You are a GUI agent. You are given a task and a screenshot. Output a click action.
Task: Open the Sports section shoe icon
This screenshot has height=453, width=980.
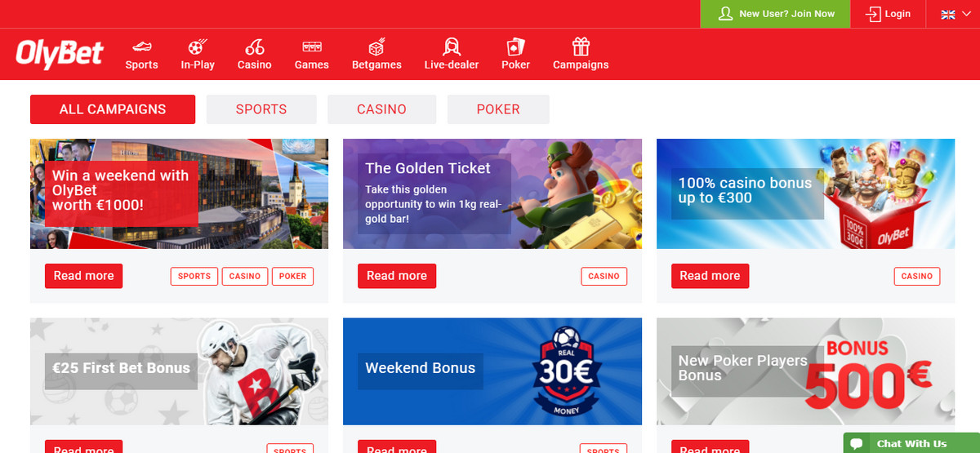click(141, 47)
